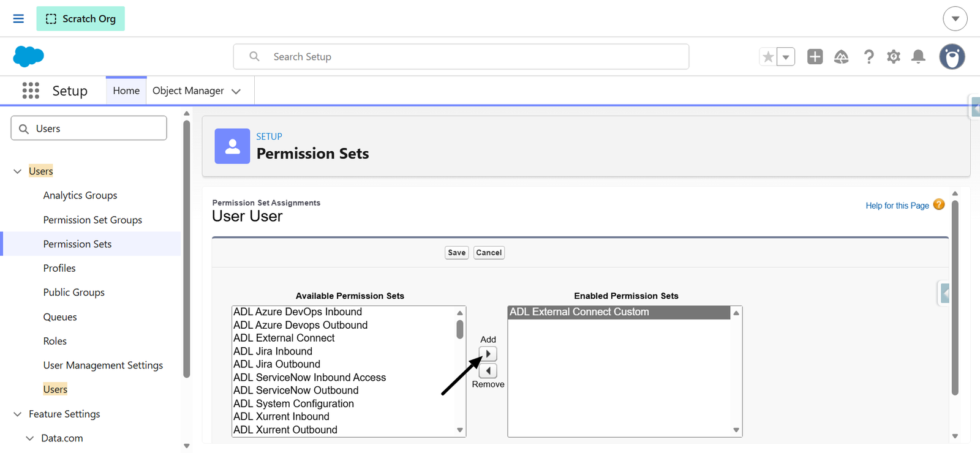Screen dimensions: 980x453
Task: Click the Save button
Action: click(x=457, y=252)
